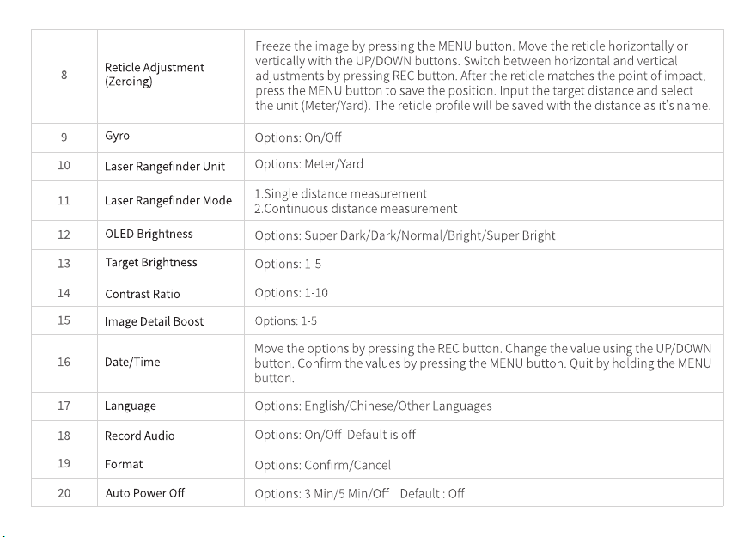This screenshot has width=756, height=537.
Task: Click the Auto Power Off label
Action: pyautogui.click(x=144, y=493)
